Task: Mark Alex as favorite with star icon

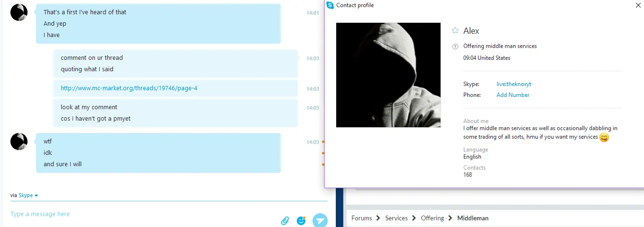Action: (455, 30)
